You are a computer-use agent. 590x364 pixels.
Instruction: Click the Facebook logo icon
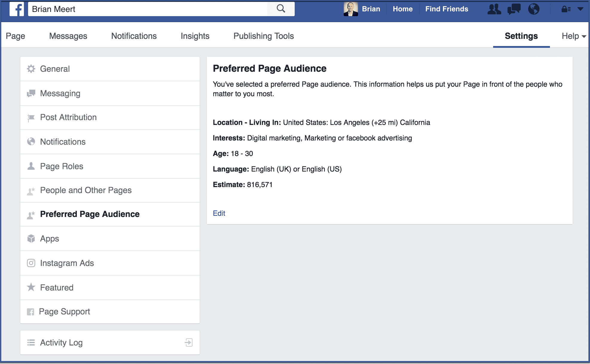point(17,9)
